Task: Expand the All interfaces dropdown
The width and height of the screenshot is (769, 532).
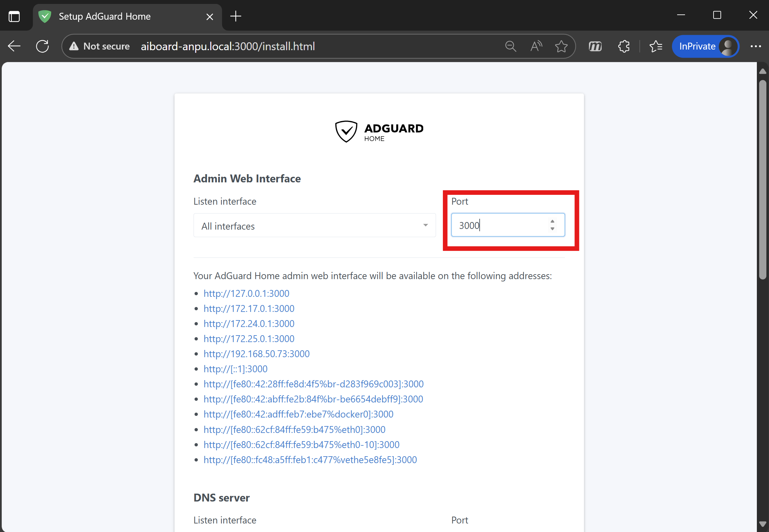Action: coord(314,226)
